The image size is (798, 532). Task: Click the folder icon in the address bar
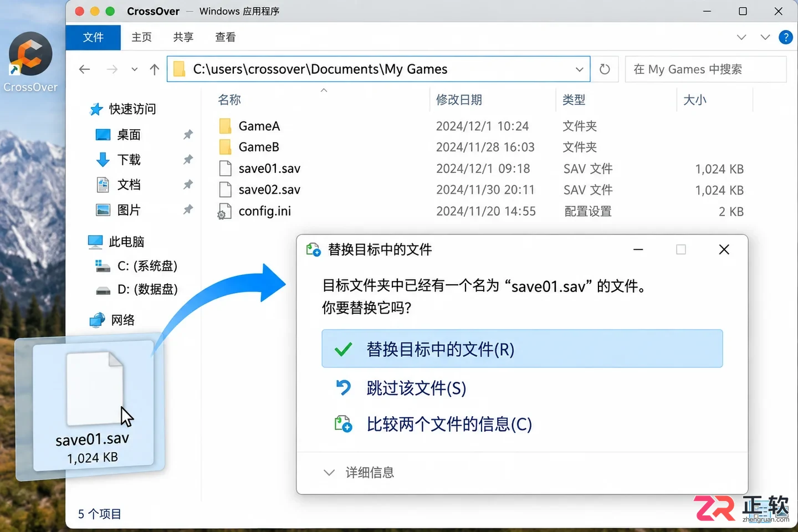[x=179, y=69]
